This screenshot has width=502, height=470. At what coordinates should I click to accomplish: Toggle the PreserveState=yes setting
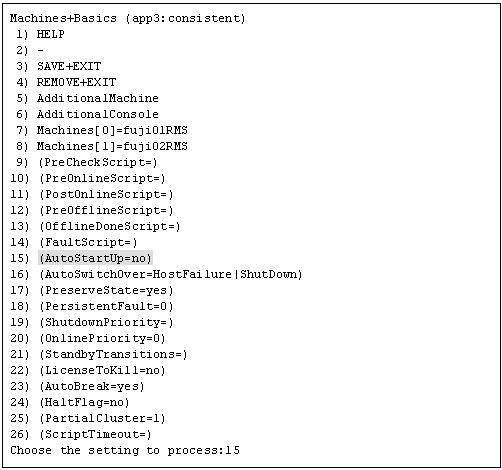106,290
